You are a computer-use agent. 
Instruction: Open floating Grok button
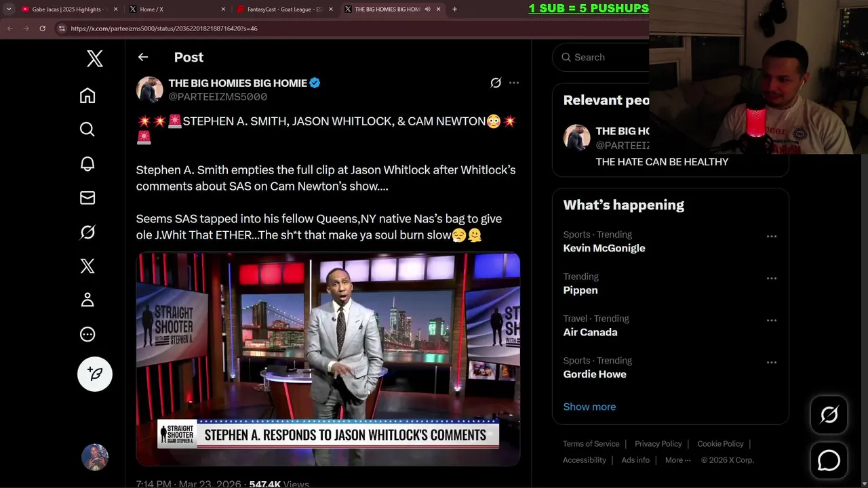tap(829, 415)
